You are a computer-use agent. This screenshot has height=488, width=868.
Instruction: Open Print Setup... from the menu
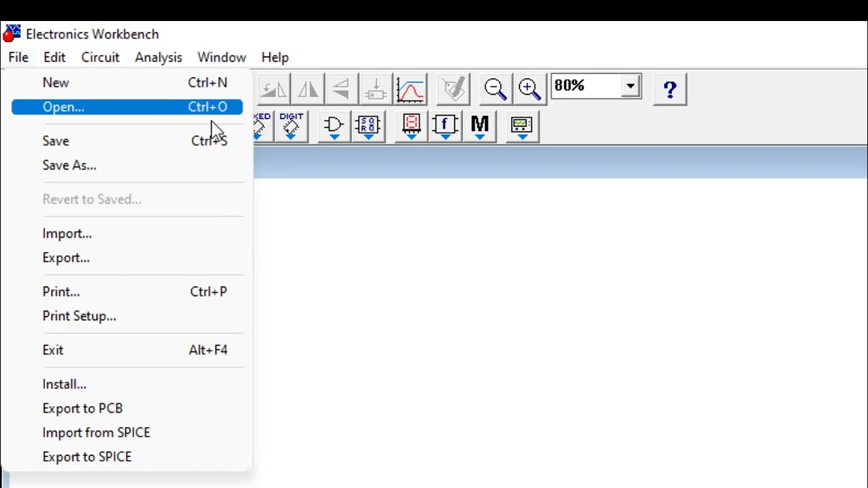pyautogui.click(x=127, y=317)
